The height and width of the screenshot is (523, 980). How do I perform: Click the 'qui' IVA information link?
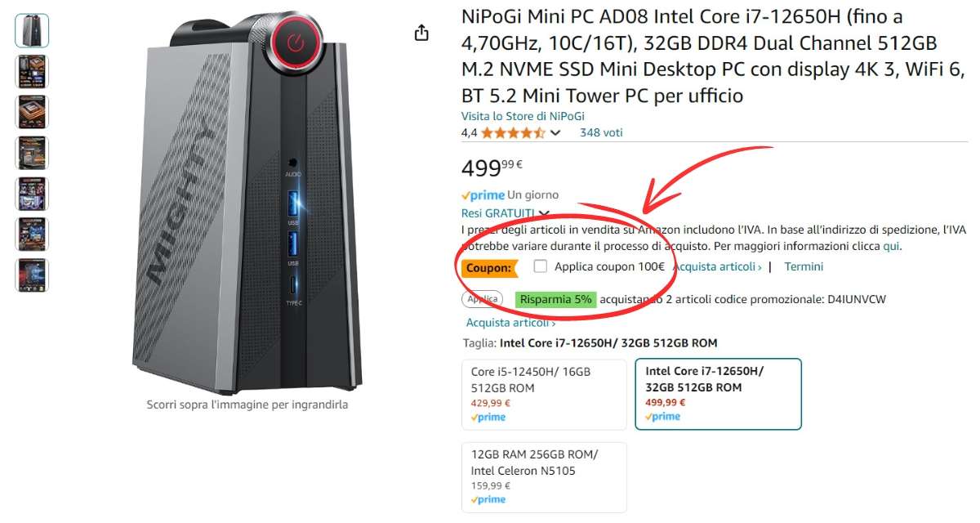[x=892, y=246]
